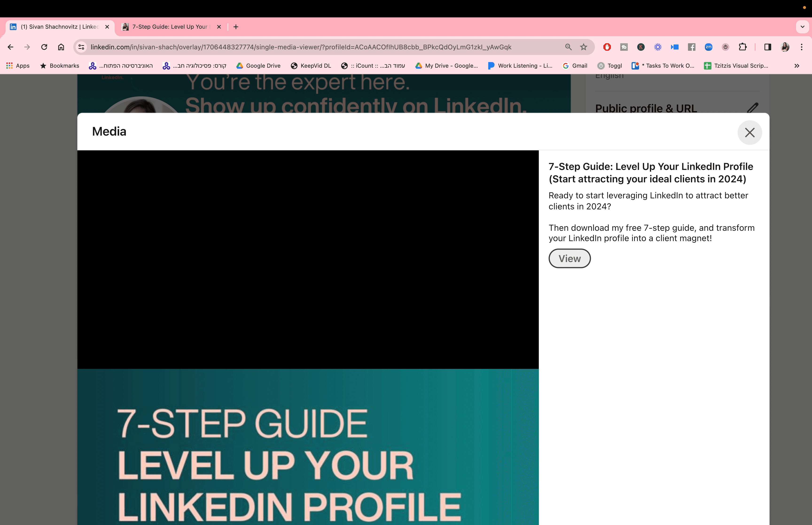Open a new browser tab

tap(236, 27)
